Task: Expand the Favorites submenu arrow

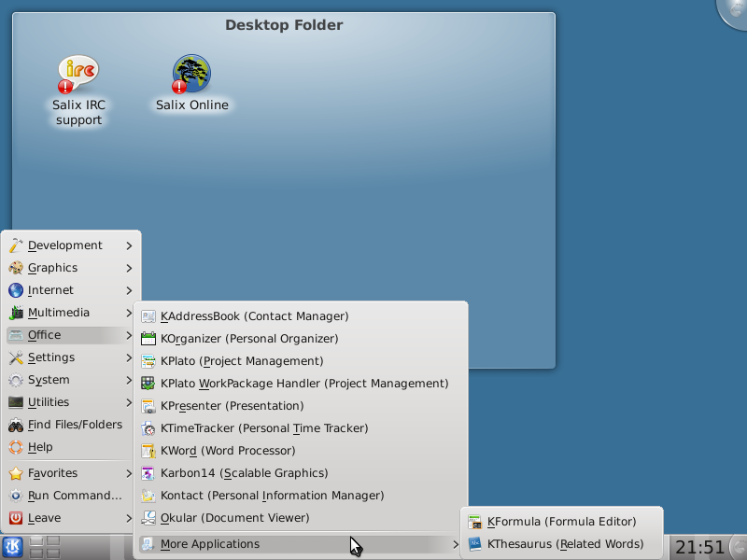Action: click(x=129, y=473)
